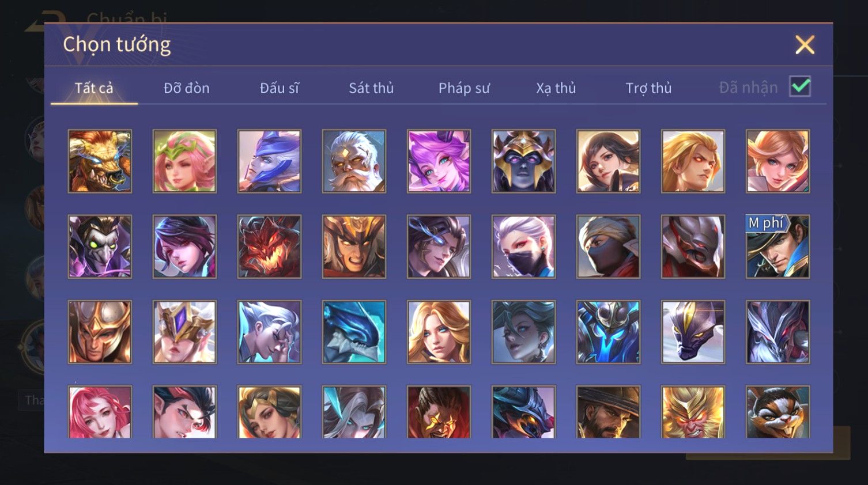Open the Đấu sĩ tab
868x485 pixels.
click(279, 88)
